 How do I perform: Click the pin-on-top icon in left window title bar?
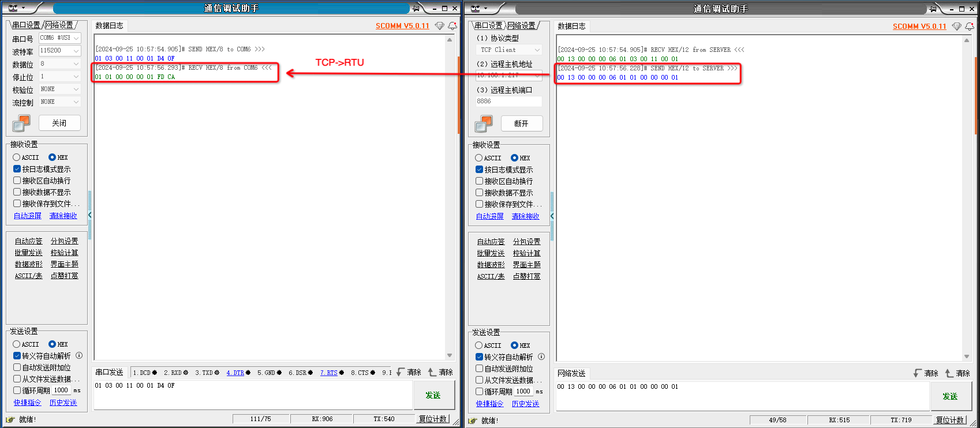pos(416,8)
